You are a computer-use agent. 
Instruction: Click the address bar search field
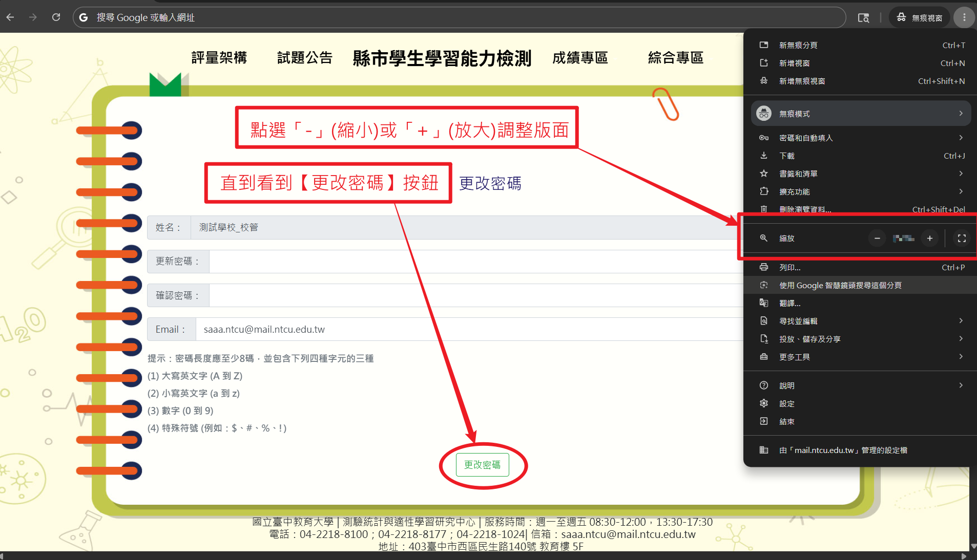point(459,17)
